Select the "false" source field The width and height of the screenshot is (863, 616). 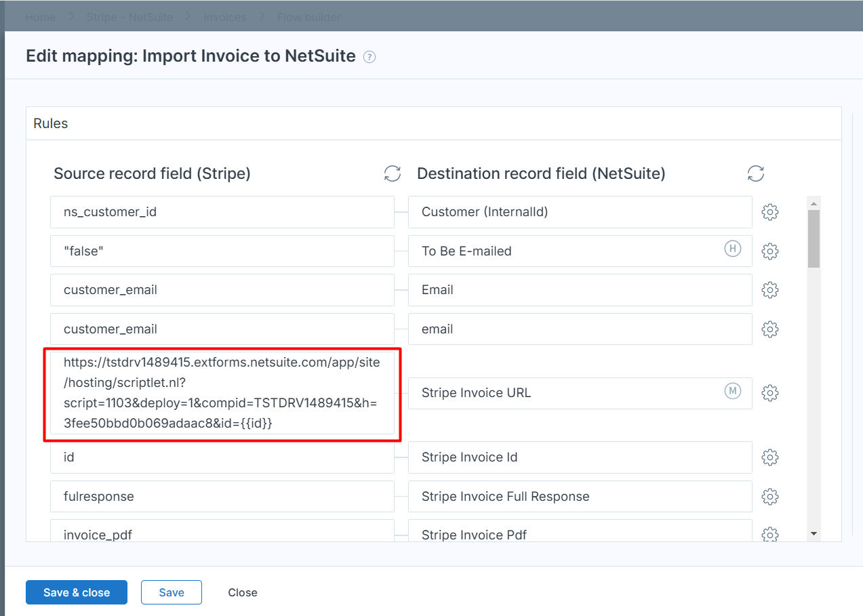pos(222,251)
